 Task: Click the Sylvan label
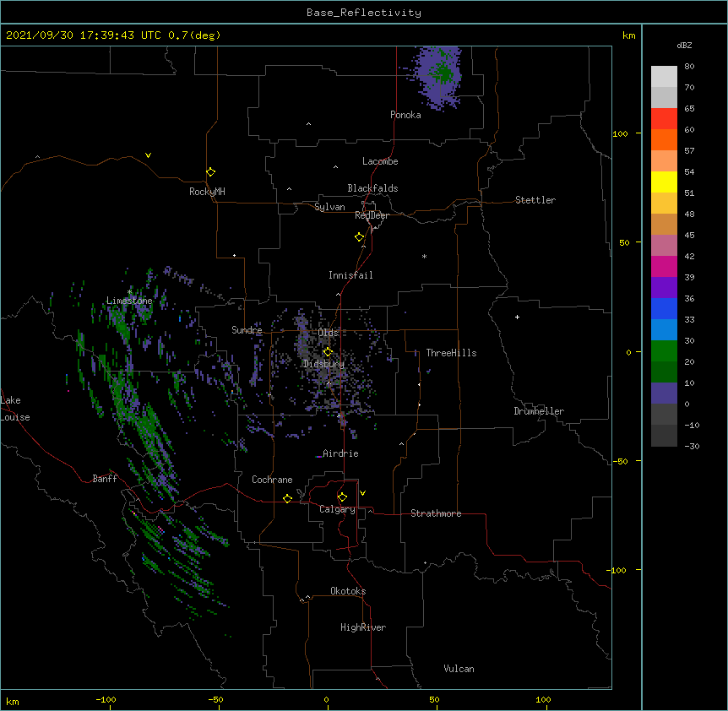[329, 207]
